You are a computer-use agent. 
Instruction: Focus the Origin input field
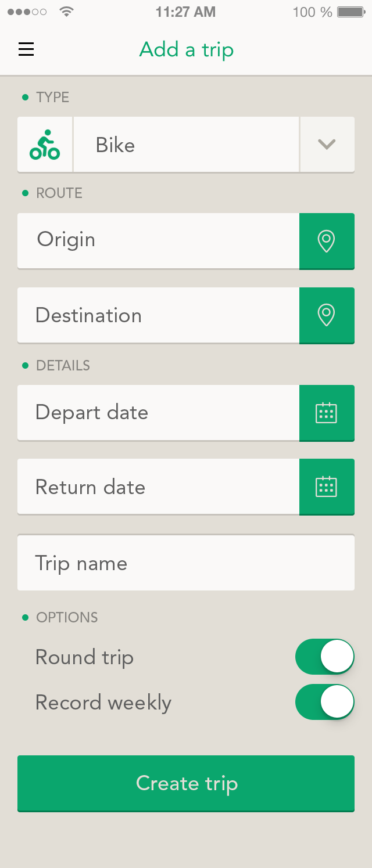[158, 240]
